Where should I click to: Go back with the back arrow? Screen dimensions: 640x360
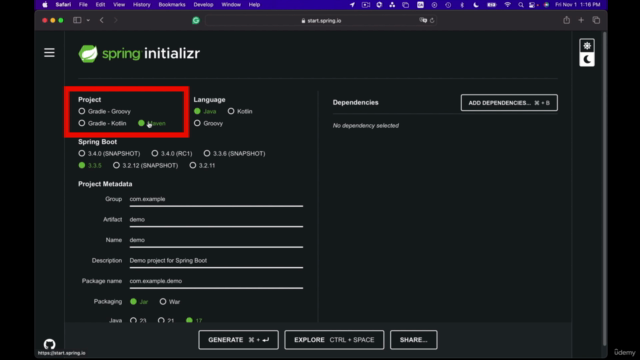point(102,20)
